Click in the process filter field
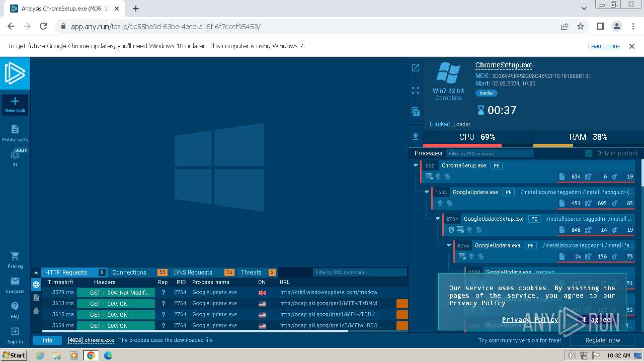The height and width of the screenshot is (362, 644). pos(490,153)
